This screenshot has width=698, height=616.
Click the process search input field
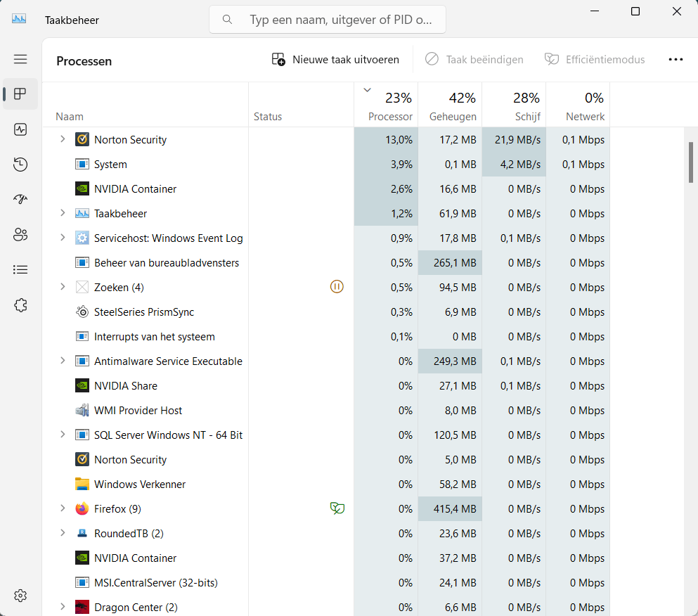tap(327, 19)
